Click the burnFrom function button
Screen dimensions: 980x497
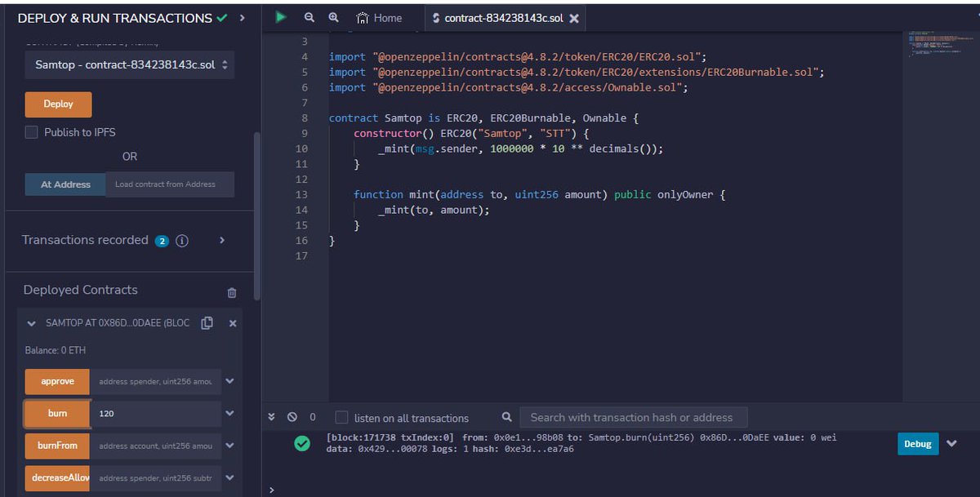(x=57, y=446)
